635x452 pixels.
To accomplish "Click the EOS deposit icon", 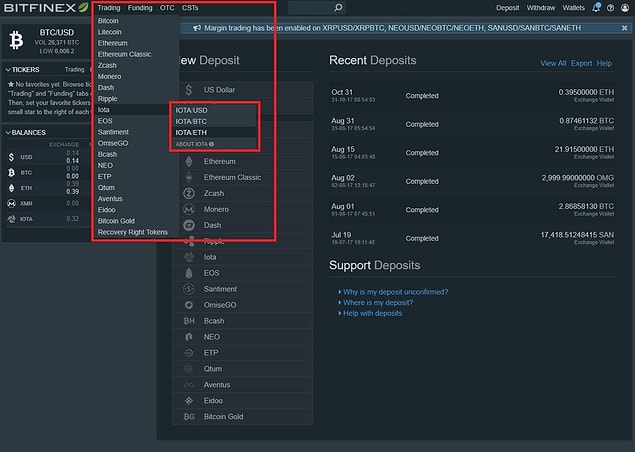I will (x=189, y=273).
